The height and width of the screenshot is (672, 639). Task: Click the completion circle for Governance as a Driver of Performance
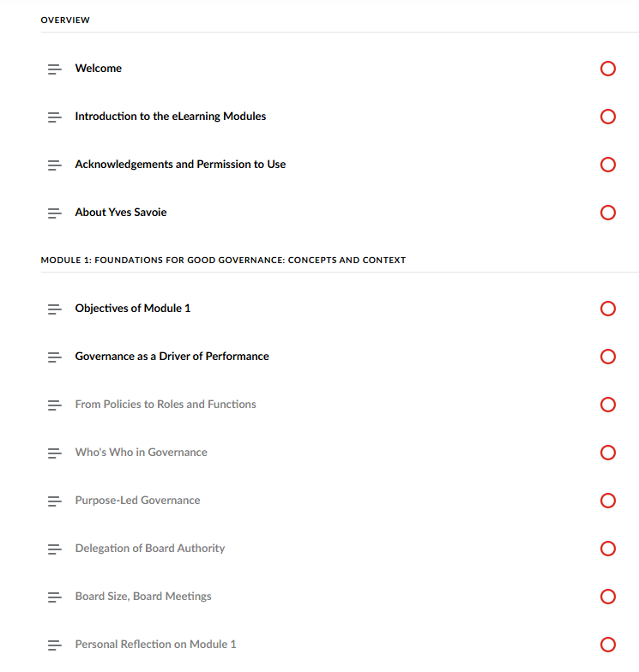tap(608, 357)
